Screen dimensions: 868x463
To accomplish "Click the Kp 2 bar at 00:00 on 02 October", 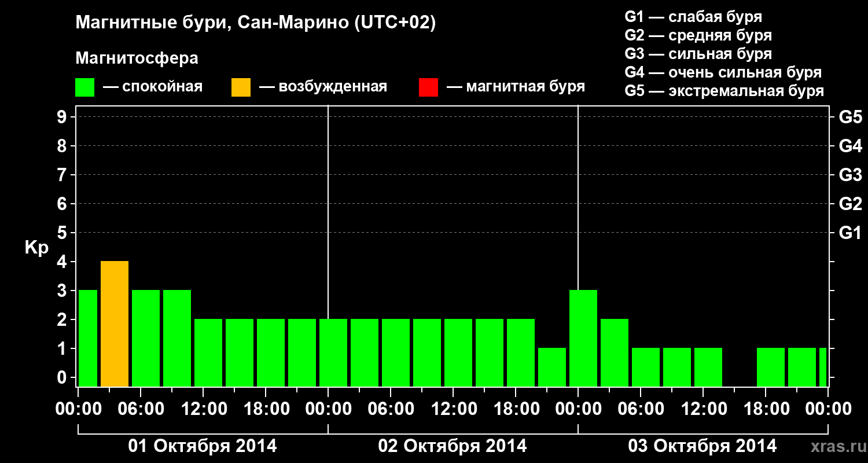I will (x=333, y=353).
